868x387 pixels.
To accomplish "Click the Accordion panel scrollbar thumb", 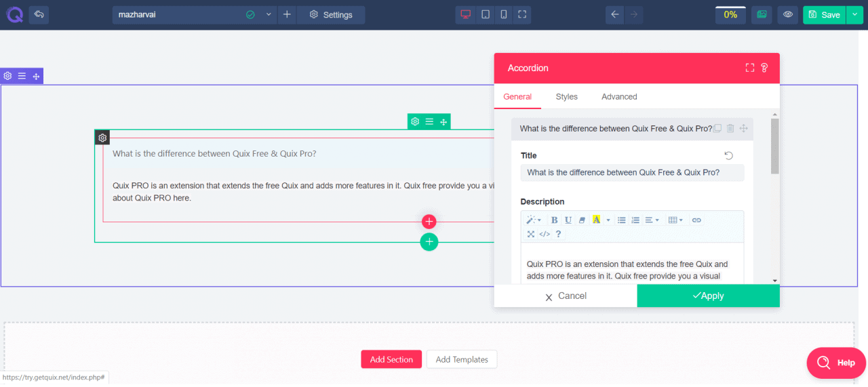I will [774, 146].
